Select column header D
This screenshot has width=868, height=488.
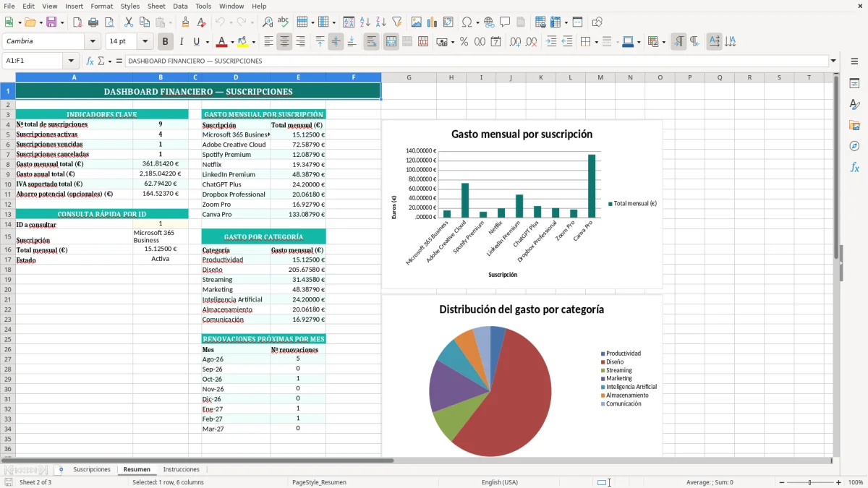coord(236,77)
